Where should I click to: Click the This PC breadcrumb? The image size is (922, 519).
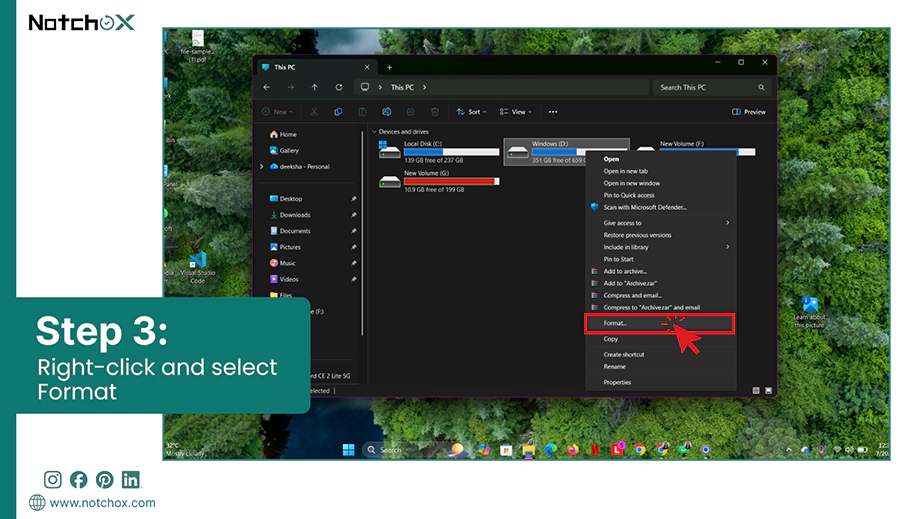[x=402, y=87]
